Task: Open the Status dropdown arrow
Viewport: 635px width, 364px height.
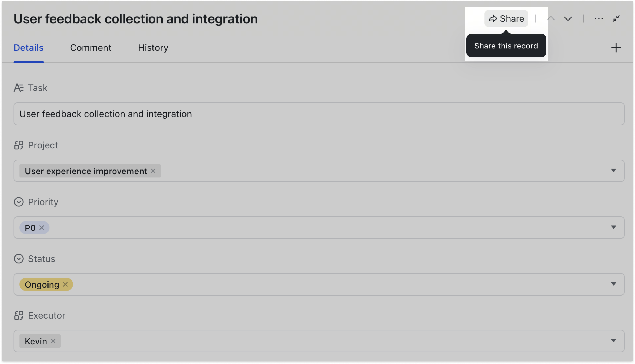Action: tap(613, 284)
